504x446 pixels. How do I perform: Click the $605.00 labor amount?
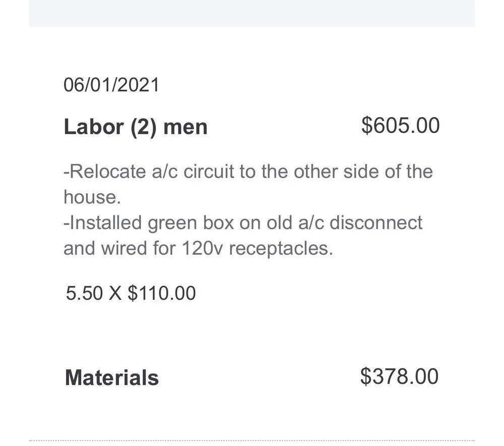coord(400,126)
